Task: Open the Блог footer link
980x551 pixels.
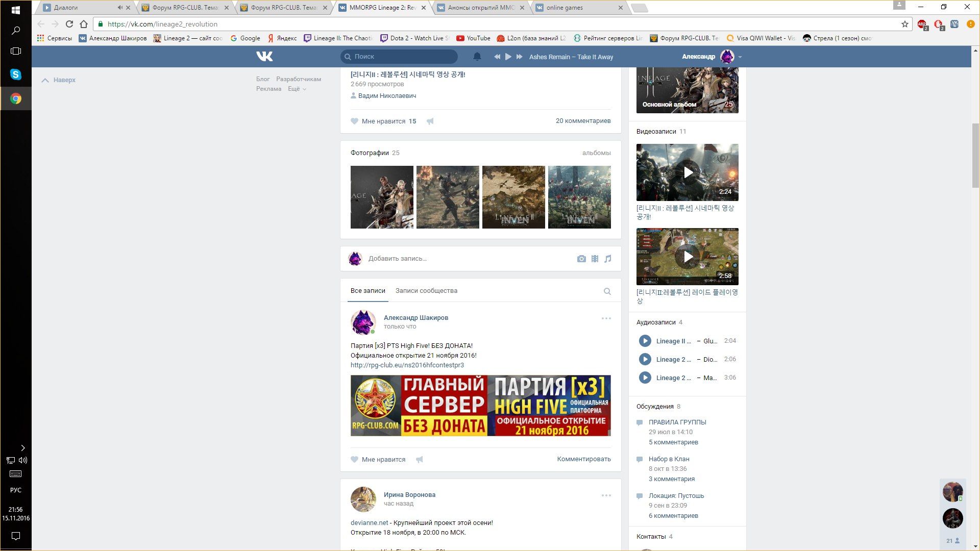Action: [263, 79]
